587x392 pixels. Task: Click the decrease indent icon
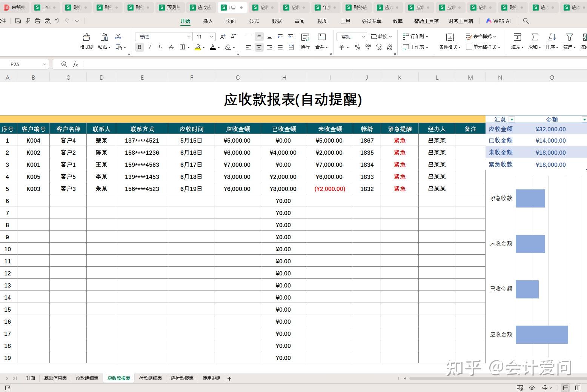pos(280,37)
